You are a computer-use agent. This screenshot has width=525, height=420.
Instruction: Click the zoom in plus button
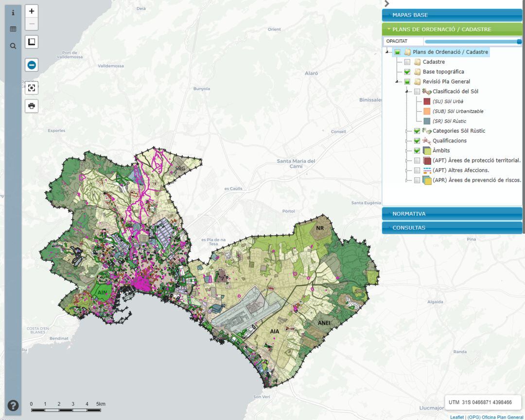32,11
